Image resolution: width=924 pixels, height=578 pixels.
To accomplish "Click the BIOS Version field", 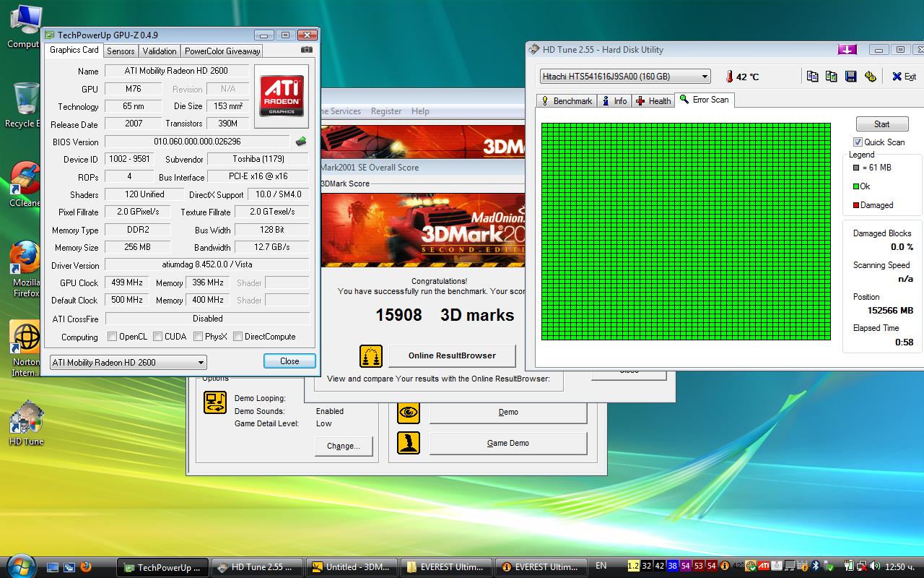I will (197, 142).
